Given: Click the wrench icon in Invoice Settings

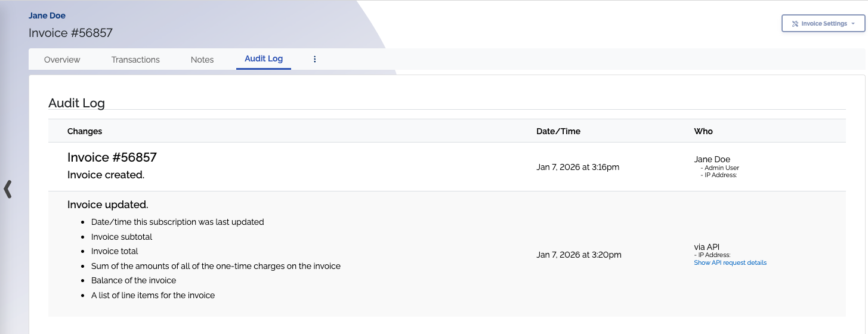Looking at the screenshot, I should [x=795, y=24].
